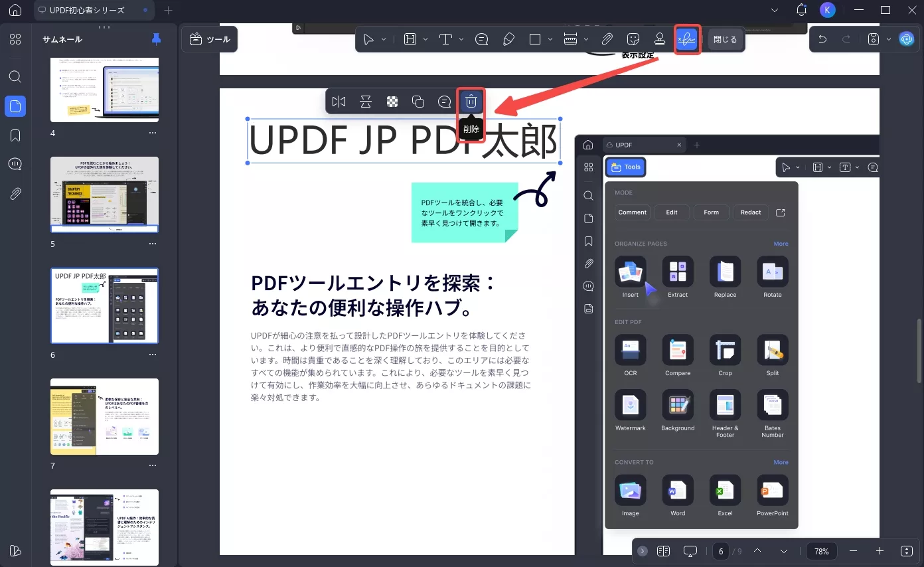
Task: Select the sticky note comment tool
Action: tap(482, 40)
